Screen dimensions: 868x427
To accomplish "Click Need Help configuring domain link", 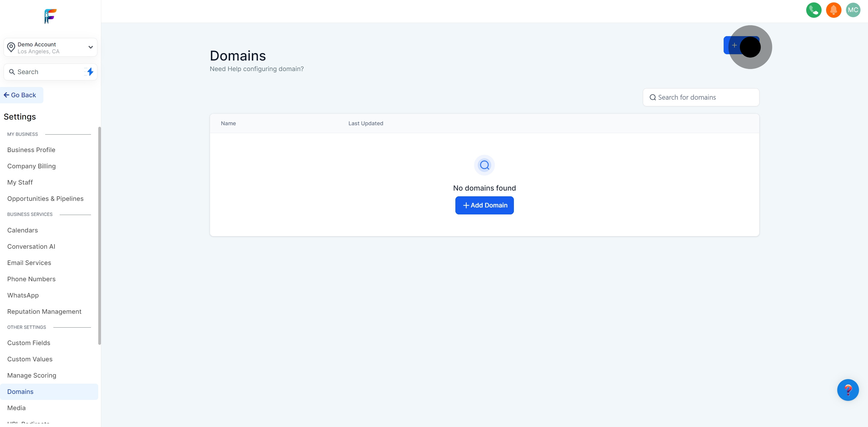I will coord(256,69).
